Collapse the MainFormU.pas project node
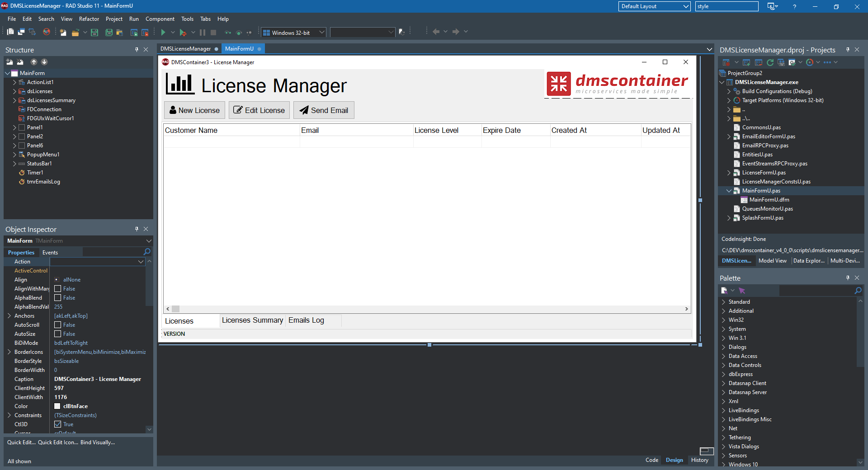Screen dimensions: 868x470 729,191
